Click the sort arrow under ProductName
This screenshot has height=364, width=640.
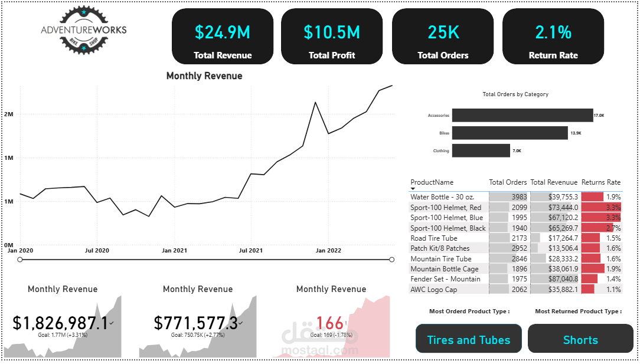(413, 189)
